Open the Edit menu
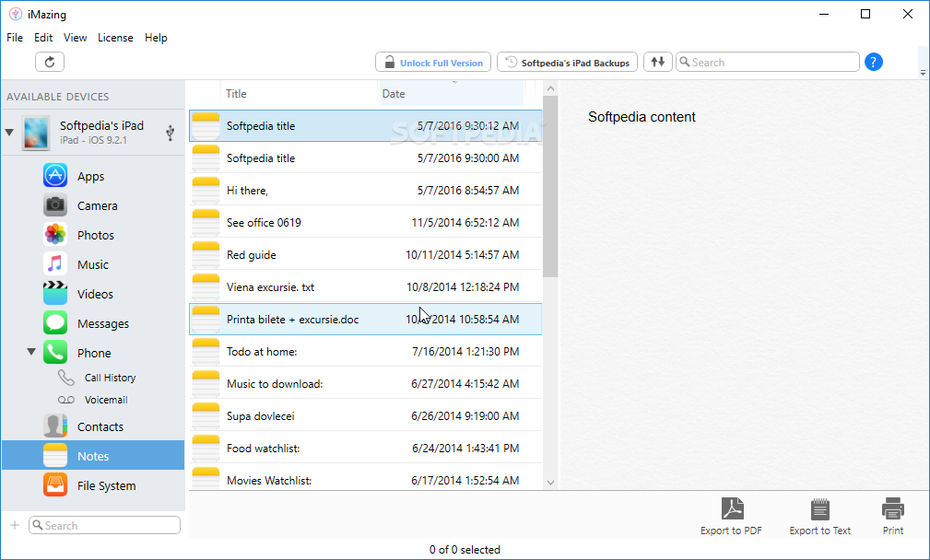This screenshot has height=560, width=930. (43, 38)
